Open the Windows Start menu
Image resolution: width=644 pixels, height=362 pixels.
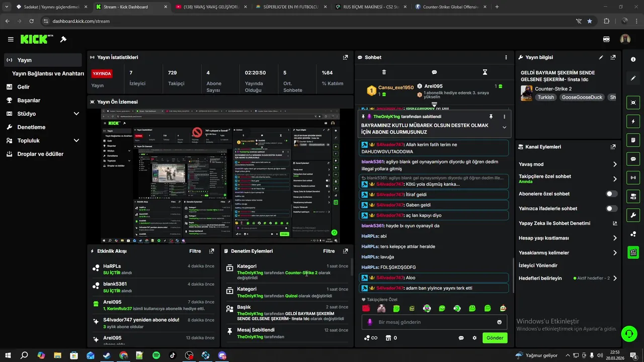click(x=8, y=355)
